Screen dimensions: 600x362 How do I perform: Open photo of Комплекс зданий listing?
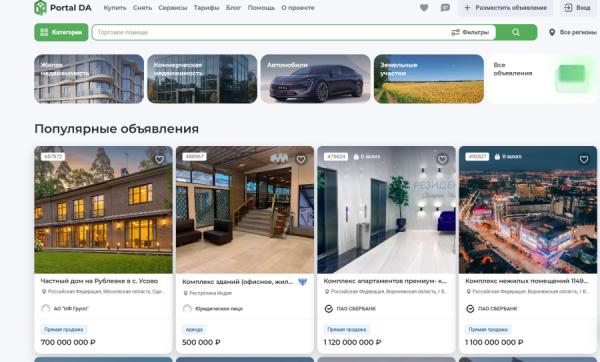coord(245,210)
